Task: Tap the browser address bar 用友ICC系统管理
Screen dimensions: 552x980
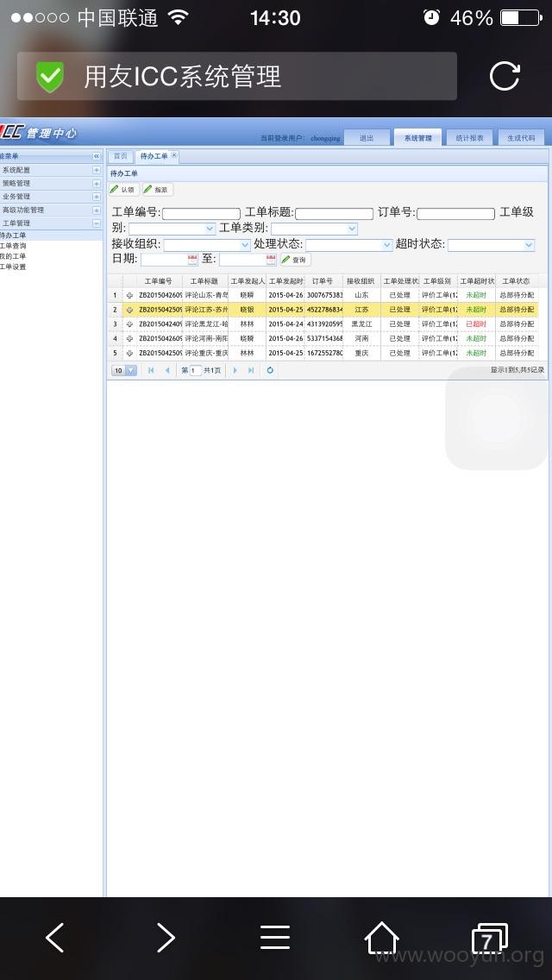Action: 237,76
